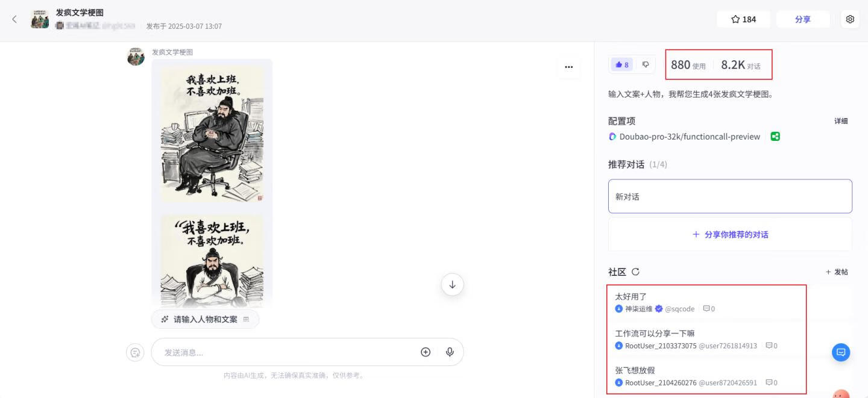Open 神柒运维 user profile
This screenshot has height=398, width=868.
639,309
